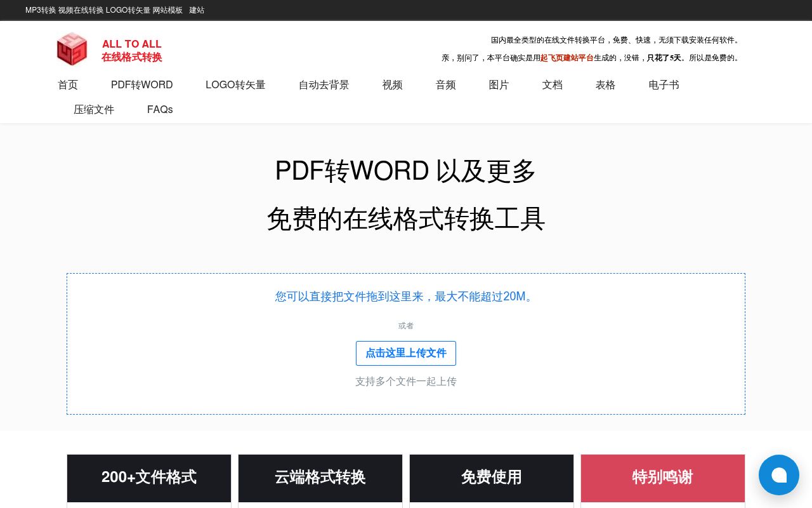This screenshot has height=508, width=812.
Task: Open the 图片 menu item
Action: (x=499, y=85)
